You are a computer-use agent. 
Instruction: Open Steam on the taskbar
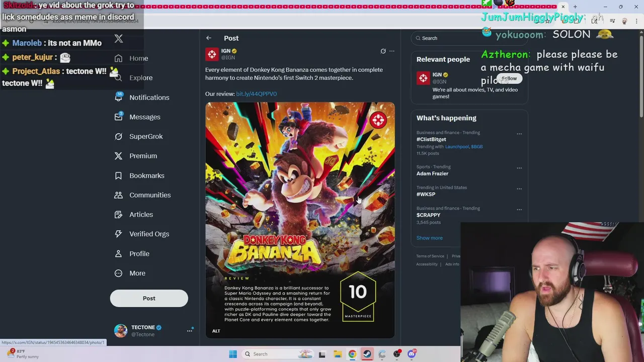(367, 354)
